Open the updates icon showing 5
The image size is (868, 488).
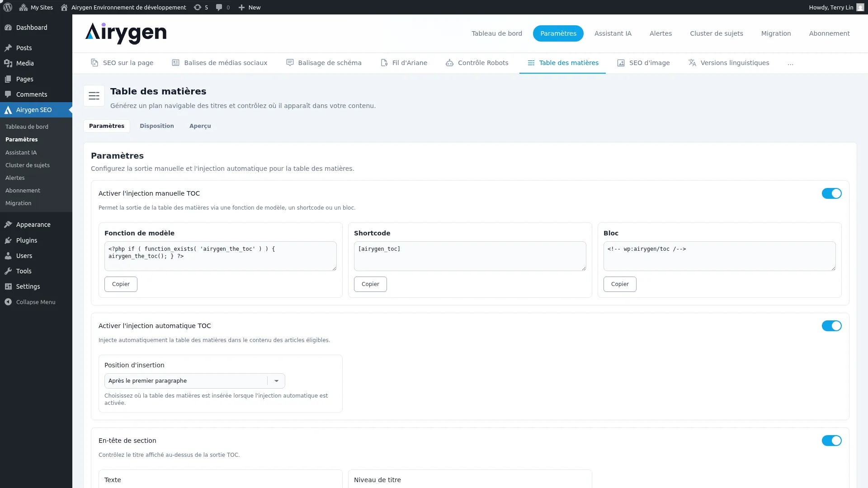(x=198, y=7)
